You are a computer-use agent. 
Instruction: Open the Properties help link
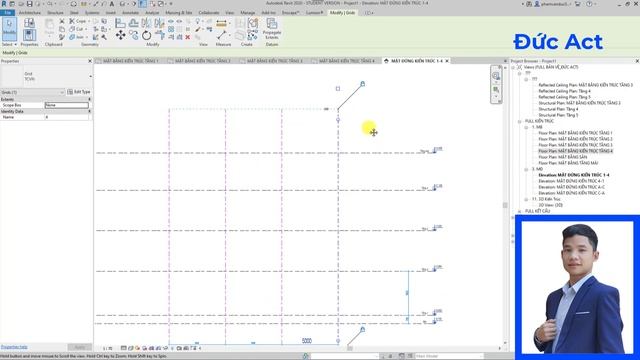[14, 347]
